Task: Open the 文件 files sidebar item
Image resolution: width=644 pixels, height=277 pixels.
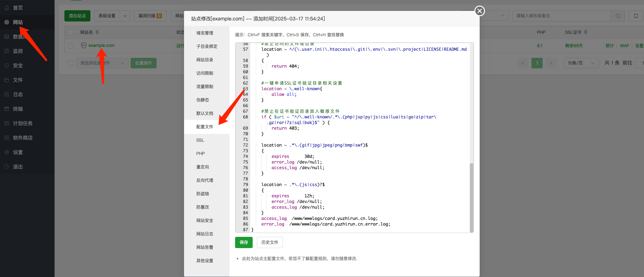Action: [27, 80]
